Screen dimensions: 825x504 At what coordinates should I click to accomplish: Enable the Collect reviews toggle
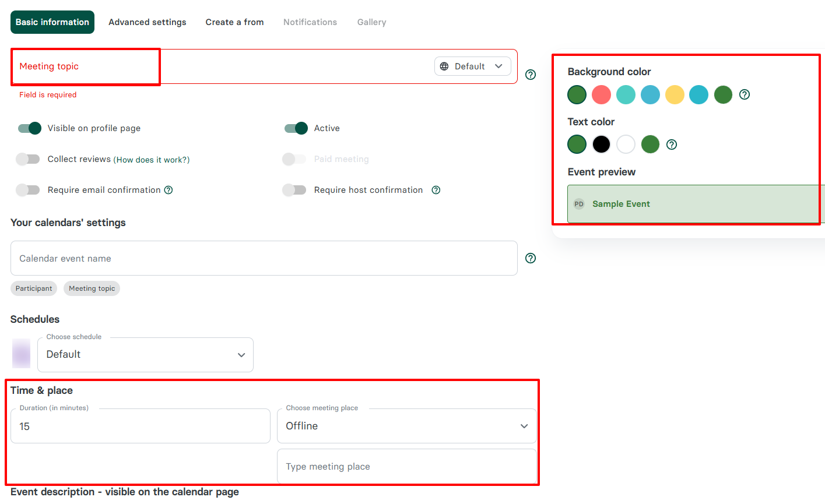(27, 159)
